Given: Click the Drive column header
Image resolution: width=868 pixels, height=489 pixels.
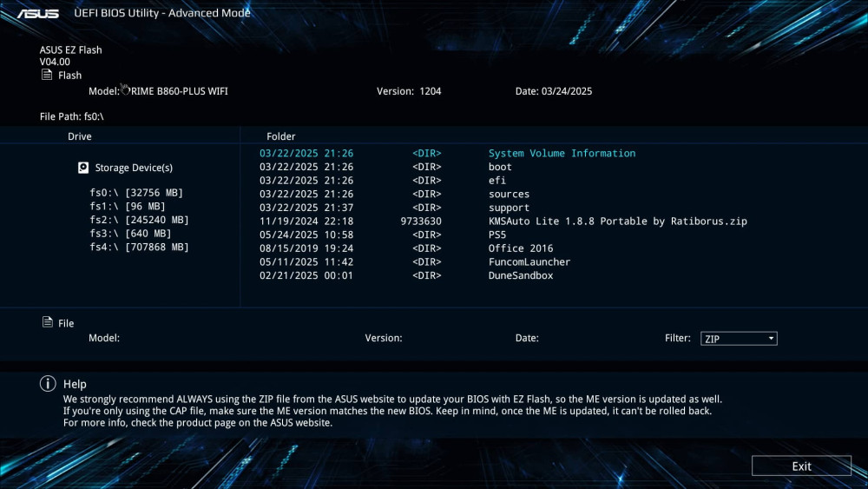Looking at the screenshot, I should (80, 136).
